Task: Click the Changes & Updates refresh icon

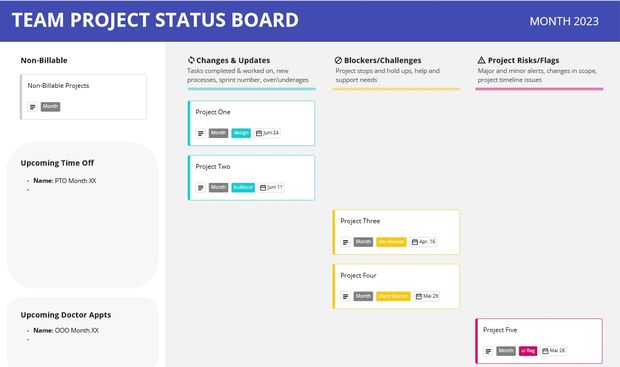Action: [191, 60]
